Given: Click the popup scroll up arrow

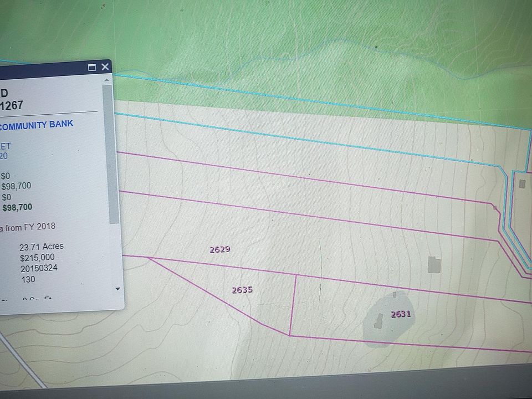Looking at the screenshot, I should click(106, 80).
